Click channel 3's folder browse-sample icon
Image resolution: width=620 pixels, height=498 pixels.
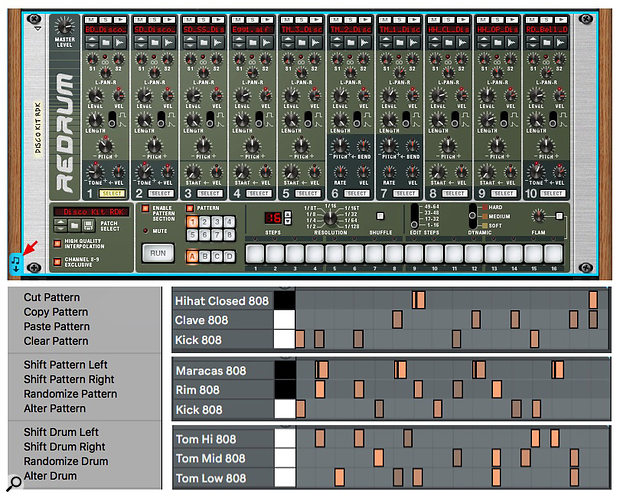click(x=204, y=42)
